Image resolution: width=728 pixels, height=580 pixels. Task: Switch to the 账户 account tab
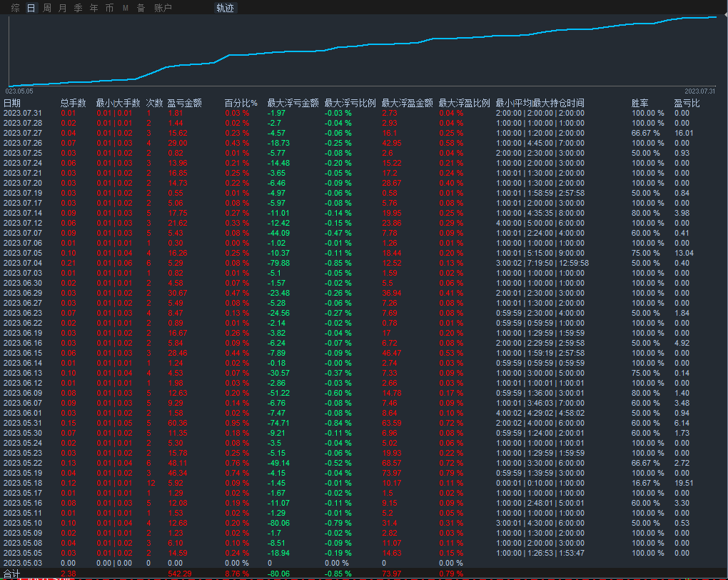tap(163, 8)
